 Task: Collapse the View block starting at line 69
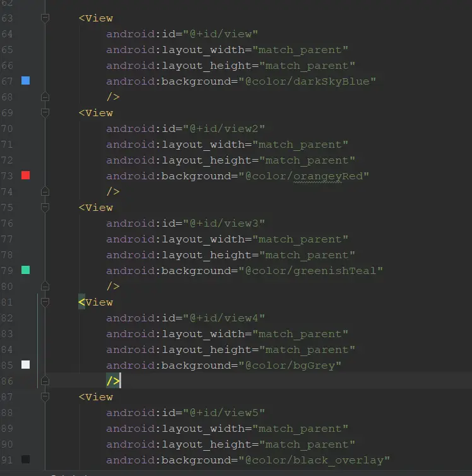(45, 113)
